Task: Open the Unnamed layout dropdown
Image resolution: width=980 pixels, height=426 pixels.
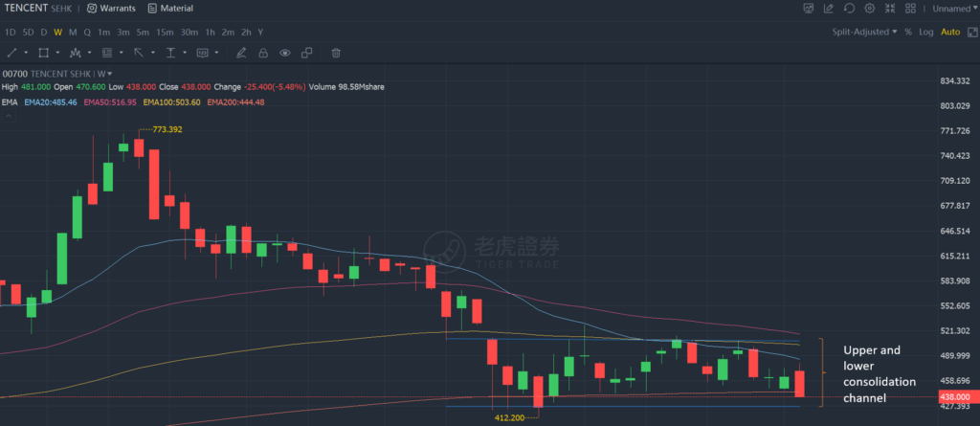Action: (954, 8)
